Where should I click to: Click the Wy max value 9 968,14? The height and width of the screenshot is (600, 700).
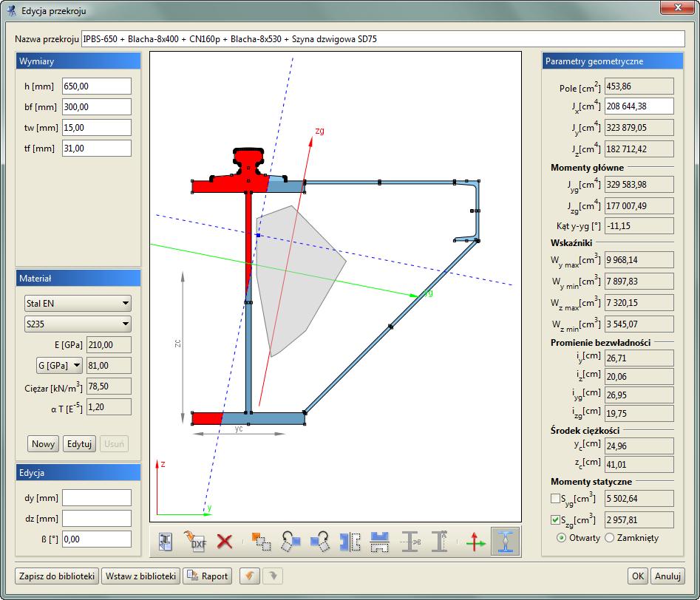pos(639,259)
